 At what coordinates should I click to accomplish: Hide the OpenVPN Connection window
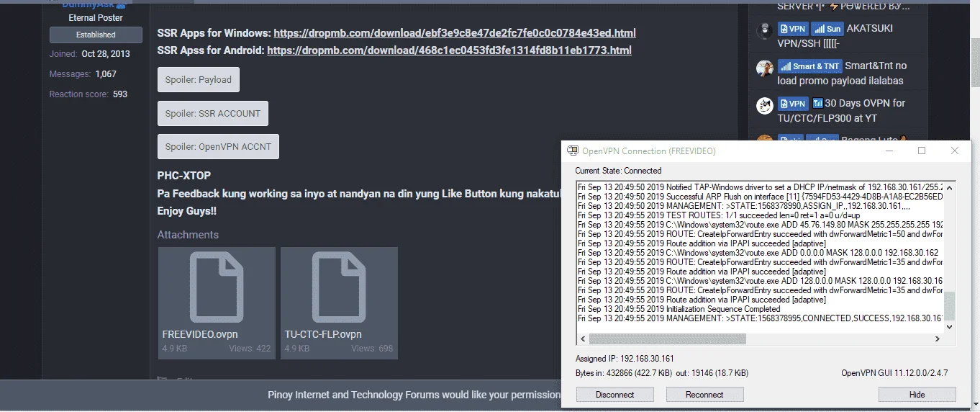[x=917, y=395]
